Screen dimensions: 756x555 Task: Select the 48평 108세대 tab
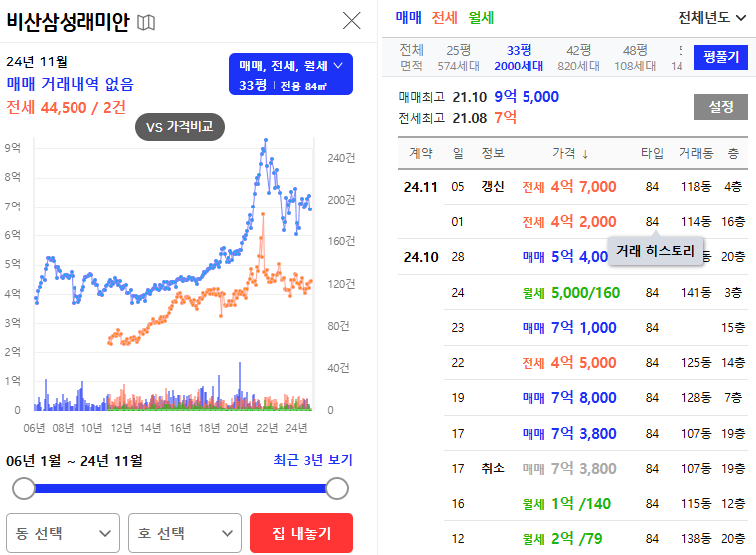point(635,58)
